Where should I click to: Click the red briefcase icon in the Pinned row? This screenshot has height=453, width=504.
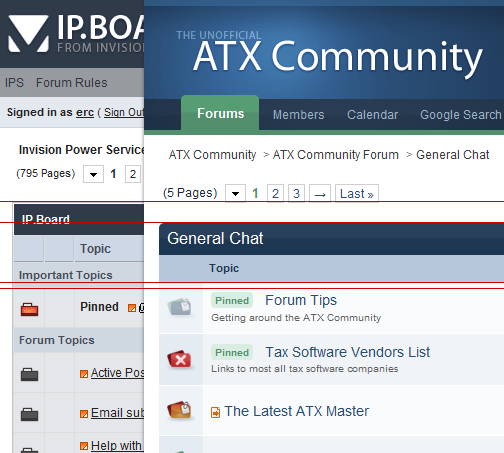pos(29,309)
